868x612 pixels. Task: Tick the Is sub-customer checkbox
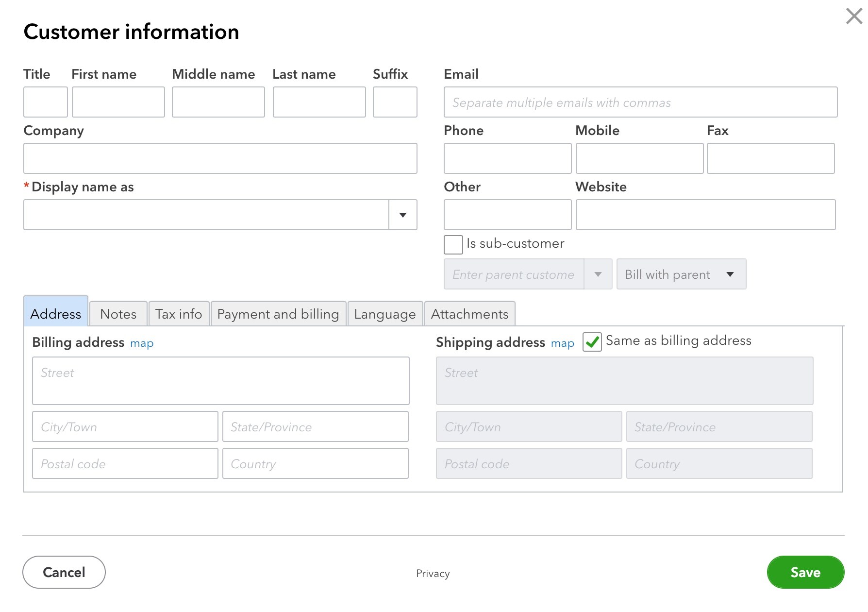(453, 244)
